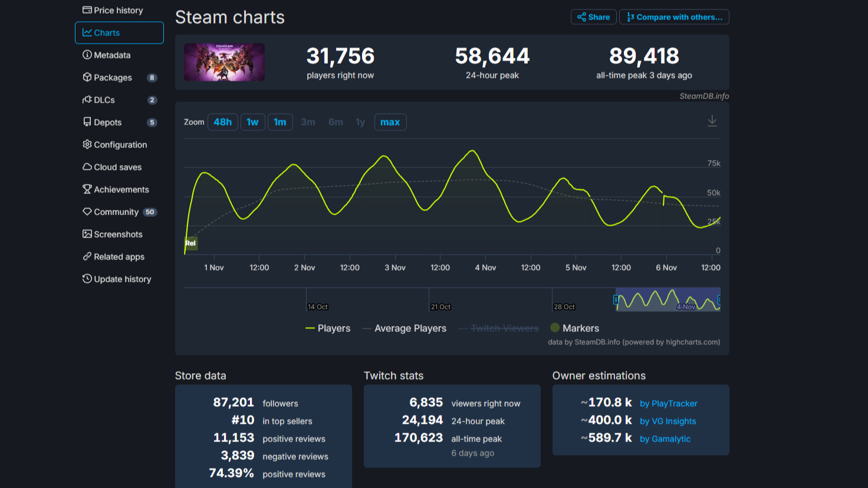Click the 24,194 Twitch 24-hour peak value

click(x=422, y=420)
